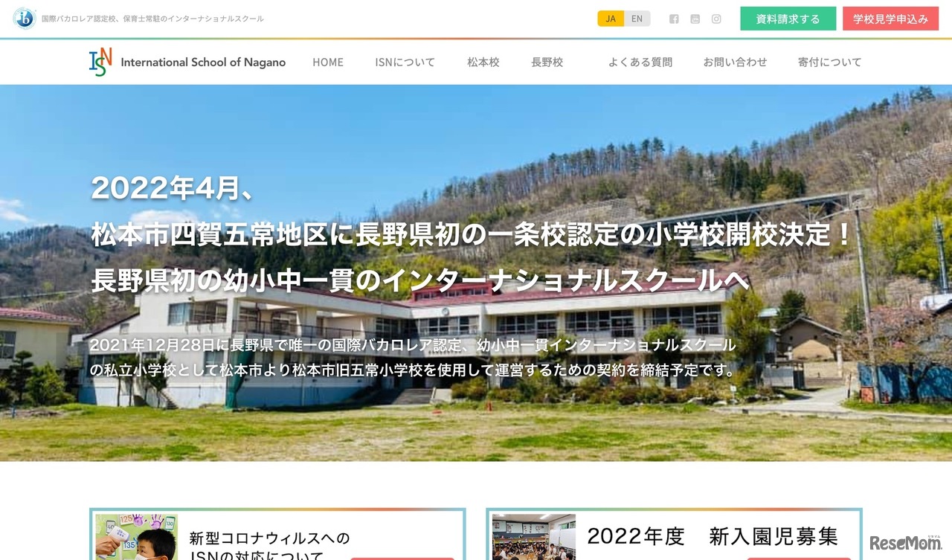The width and height of the screenshot is (952, 560).
Task: Open the Facebook social icon
Action: [674, 19]
